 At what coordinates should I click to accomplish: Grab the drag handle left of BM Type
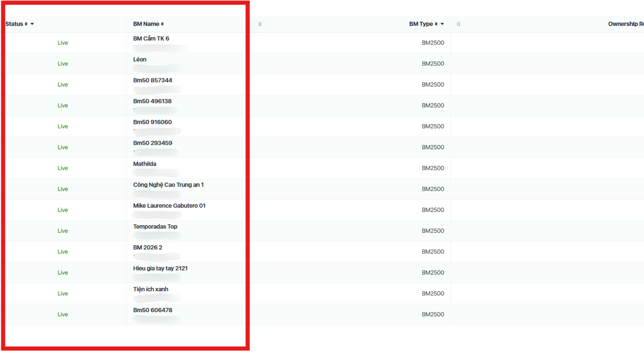tap(260, 24)
